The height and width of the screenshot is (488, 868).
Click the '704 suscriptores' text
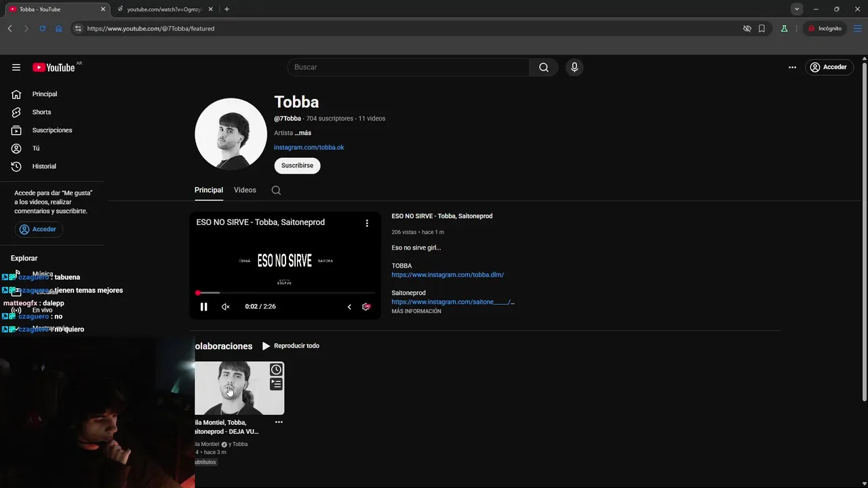pyautogui.click(x=330, y=119)
